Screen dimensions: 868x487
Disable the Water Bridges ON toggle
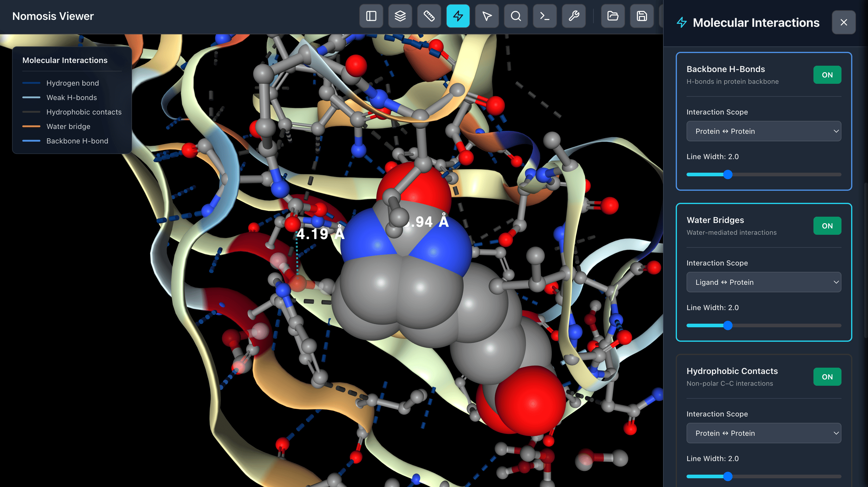(x=827, y=226)
